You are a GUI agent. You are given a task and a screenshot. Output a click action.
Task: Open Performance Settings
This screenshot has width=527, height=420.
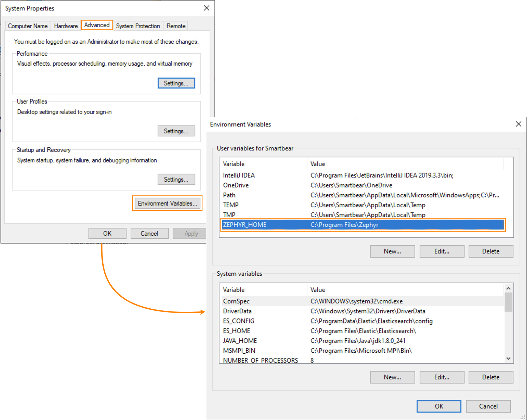176,83
